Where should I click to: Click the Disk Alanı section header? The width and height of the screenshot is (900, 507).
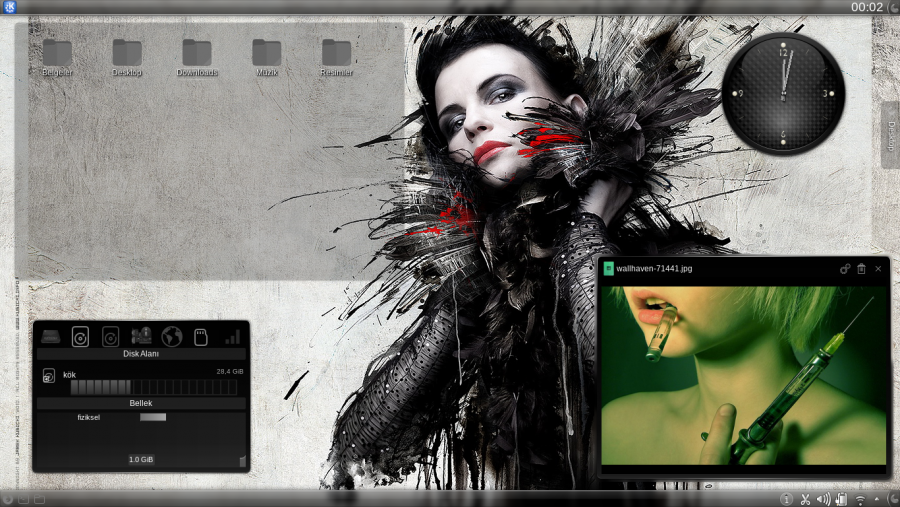coord(141,354)
